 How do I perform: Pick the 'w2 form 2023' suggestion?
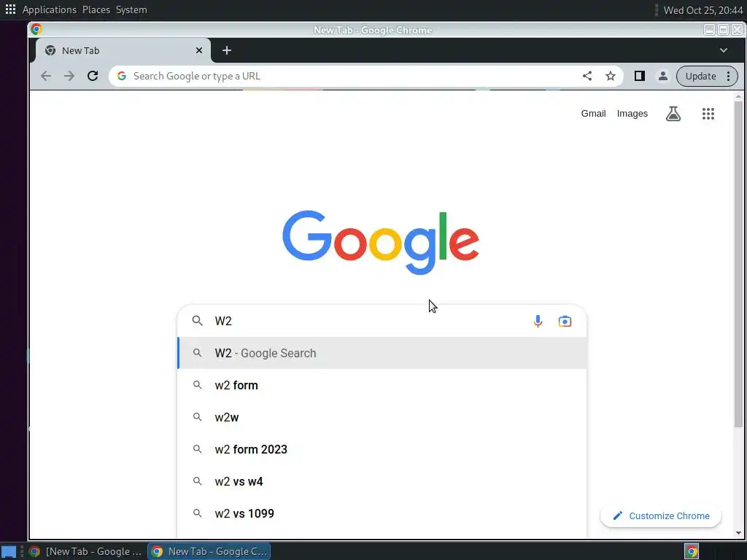382,449
